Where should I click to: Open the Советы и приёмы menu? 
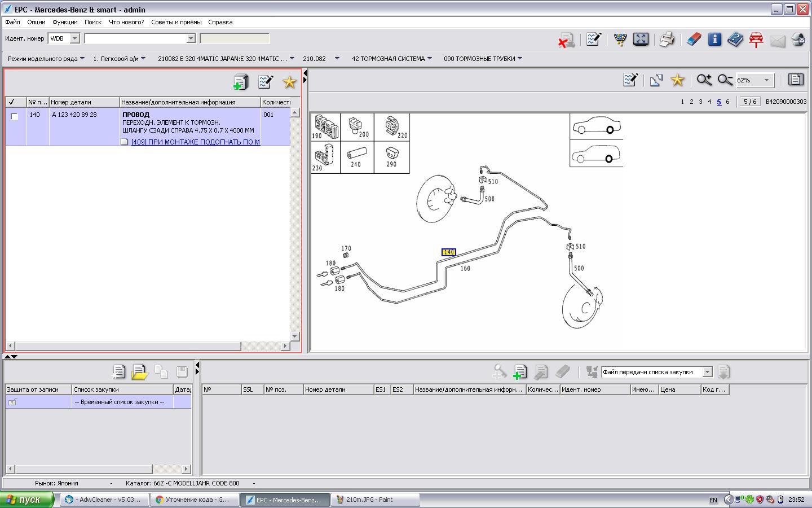[x=176, y=22]
